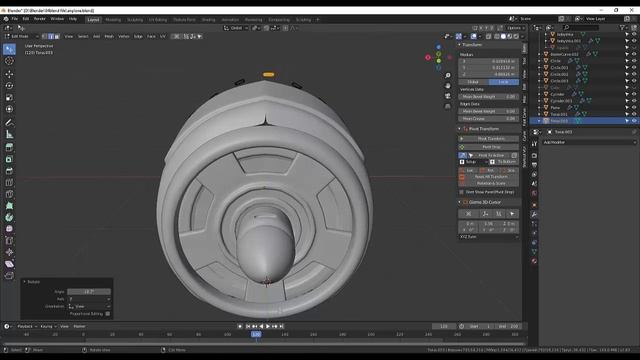The image size is (640, 360).
Task: Open the Mesh menu in viewport header
Action: coord(109,36)
